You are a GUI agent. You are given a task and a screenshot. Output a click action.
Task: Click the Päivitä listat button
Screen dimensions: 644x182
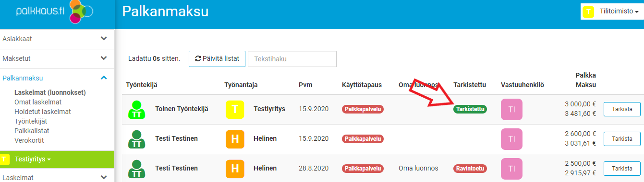(x=217, y=58)
